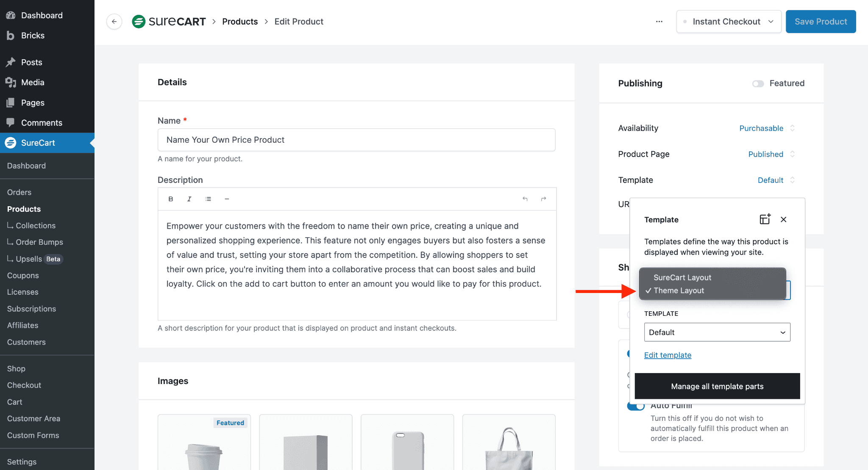
Task: Click the back arrow button
Action: 114,22
